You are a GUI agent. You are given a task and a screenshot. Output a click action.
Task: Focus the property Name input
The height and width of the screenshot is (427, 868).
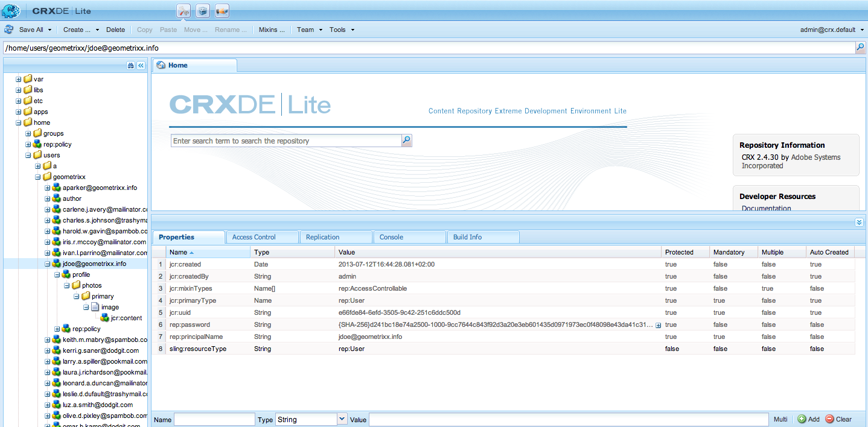click(x=214, y=419)
